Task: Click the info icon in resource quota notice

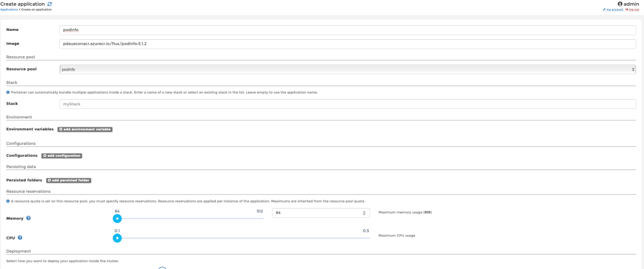Action: point(8,201)
